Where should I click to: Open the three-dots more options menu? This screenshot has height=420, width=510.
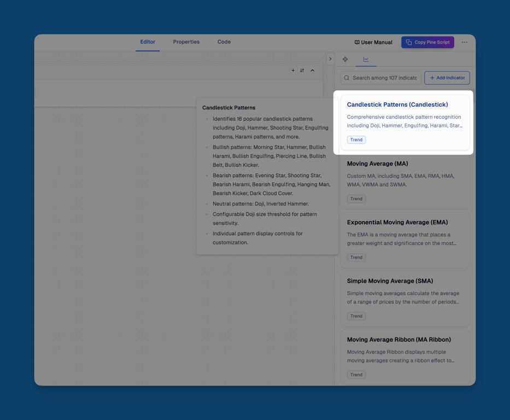(x=465, y=42)
